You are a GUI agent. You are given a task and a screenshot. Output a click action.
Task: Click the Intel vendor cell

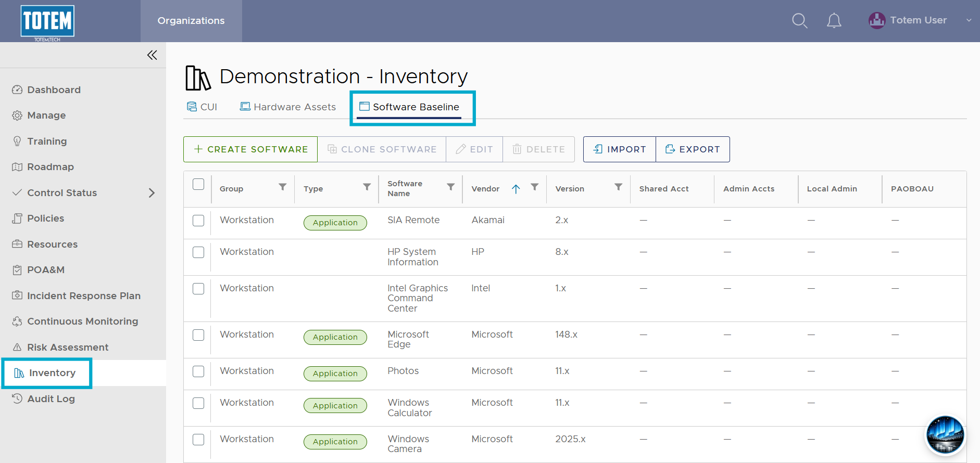pyautogui.click(x=481, y=288)
